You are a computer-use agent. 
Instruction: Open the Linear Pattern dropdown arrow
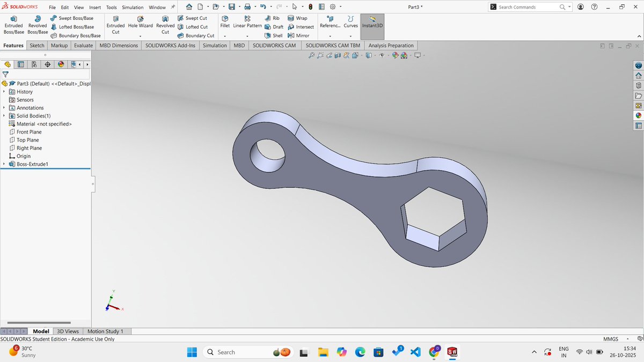click(x=247, y=36)
